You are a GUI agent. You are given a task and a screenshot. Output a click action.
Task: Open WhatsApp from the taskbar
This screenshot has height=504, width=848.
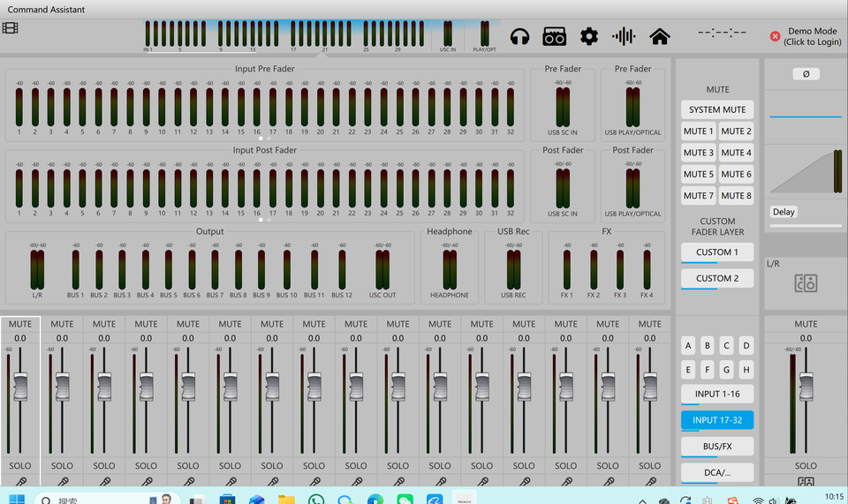point(316,500)
